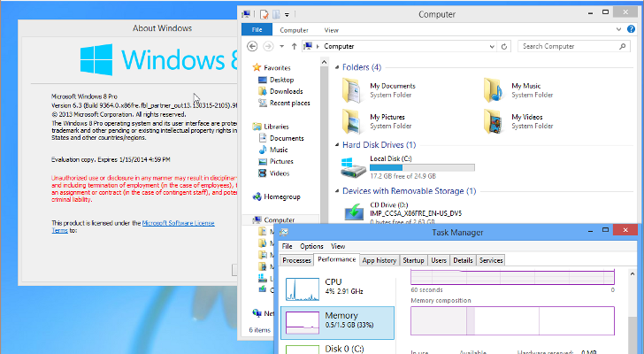This screenshot has width=644, height=354.
Task: Switch to the App history tab
Action: coord(379,260)
